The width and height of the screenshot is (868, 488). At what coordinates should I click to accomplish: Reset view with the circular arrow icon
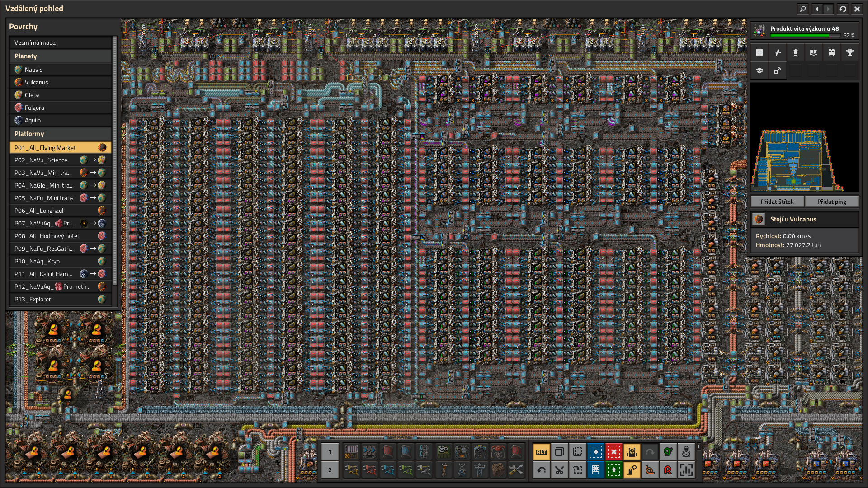[x=843, y=9]
